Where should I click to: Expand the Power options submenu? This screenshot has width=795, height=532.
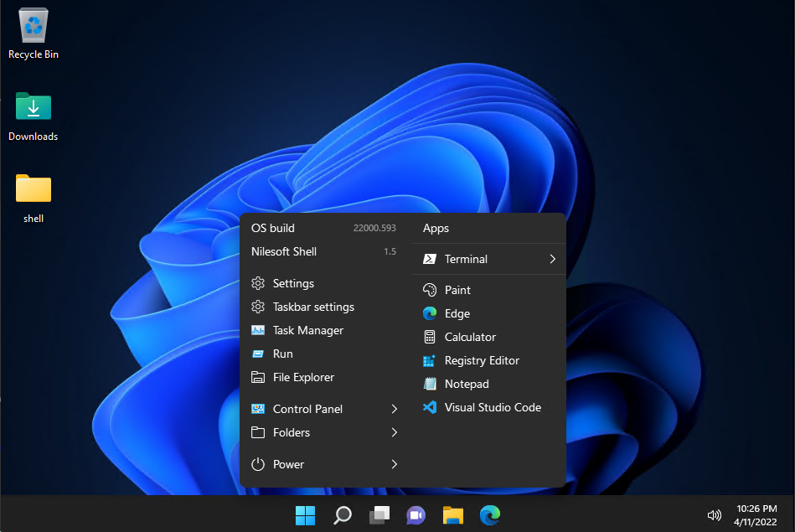[394, 464]
